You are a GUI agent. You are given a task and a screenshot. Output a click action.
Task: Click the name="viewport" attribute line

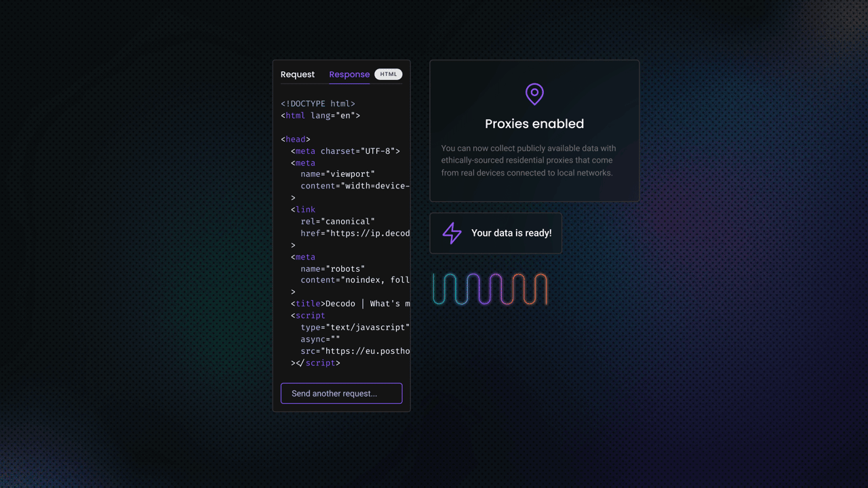coord(338,174)
